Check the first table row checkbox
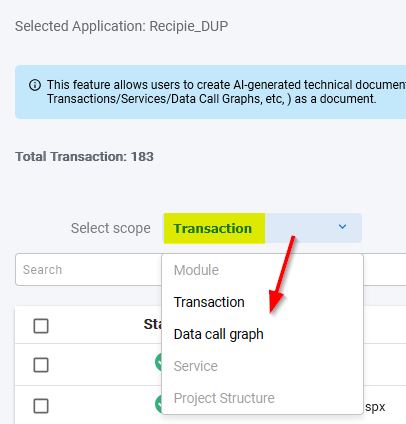This screenshot has width=406, height=424. pyautogui.click(x=41, y=365)
